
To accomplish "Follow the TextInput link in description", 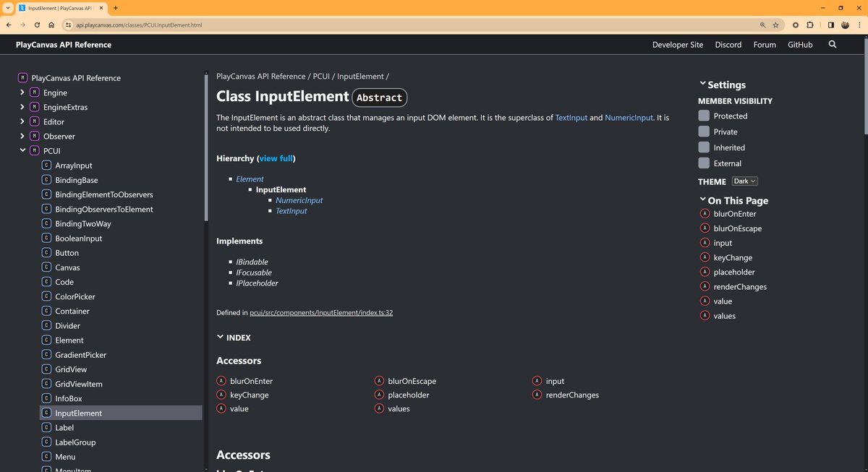I will pos(571,117).
